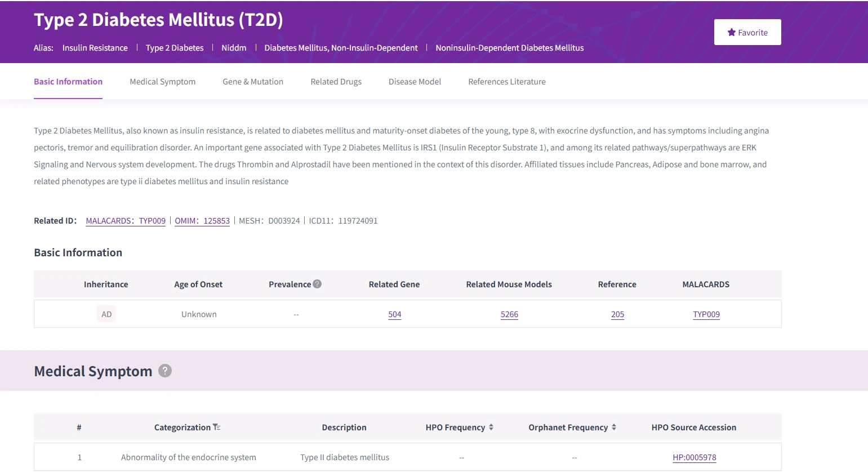Click the Favorite button
Screen dimensions: 868x472
pyautogui.click(x=747, y=32)
